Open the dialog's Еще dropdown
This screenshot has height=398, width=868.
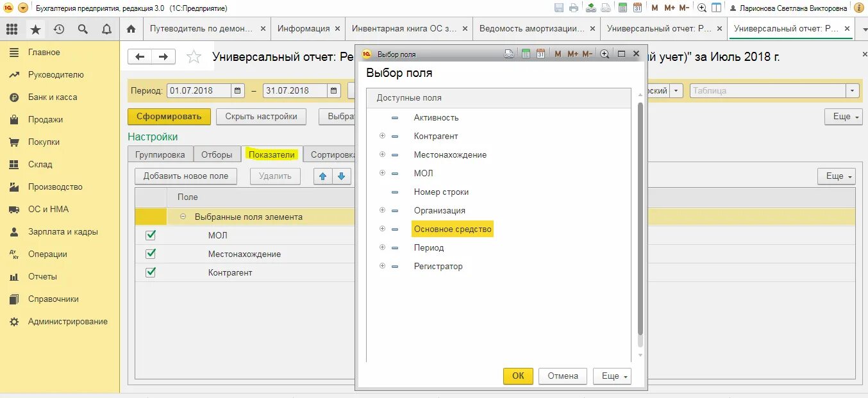612,376
